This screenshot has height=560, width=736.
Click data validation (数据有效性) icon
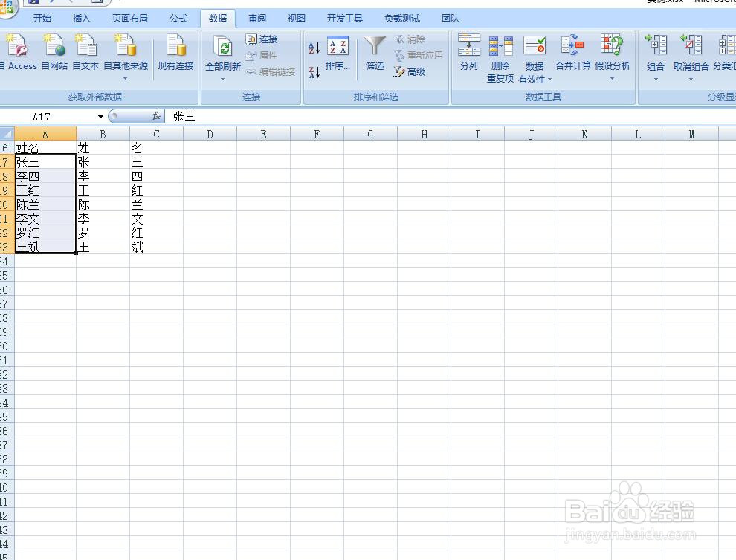click(x=535, y=45)
